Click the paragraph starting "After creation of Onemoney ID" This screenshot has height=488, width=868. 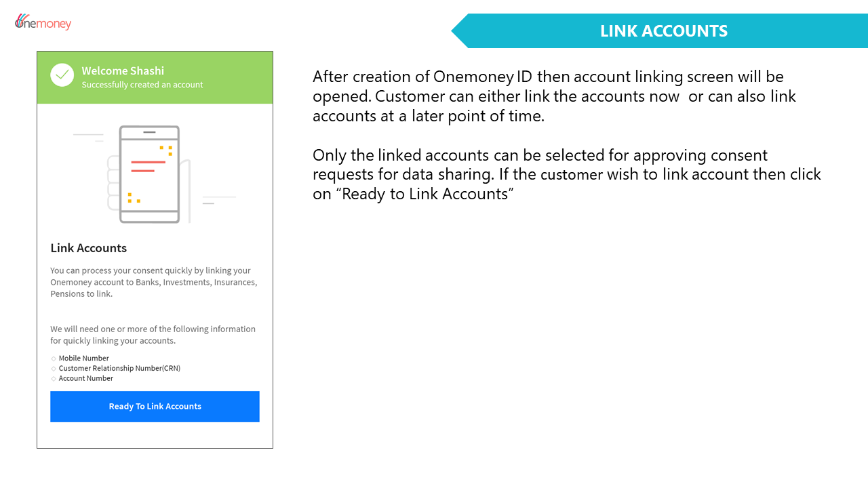(554, 96)
